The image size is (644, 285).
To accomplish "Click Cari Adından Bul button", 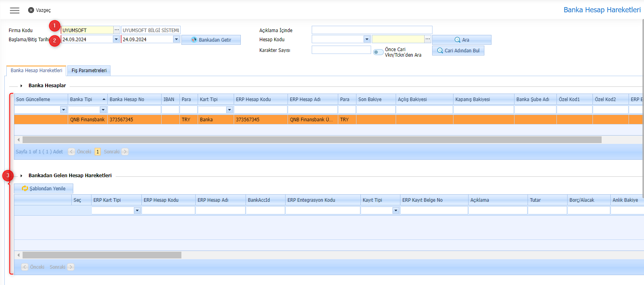I will (458, 51).
